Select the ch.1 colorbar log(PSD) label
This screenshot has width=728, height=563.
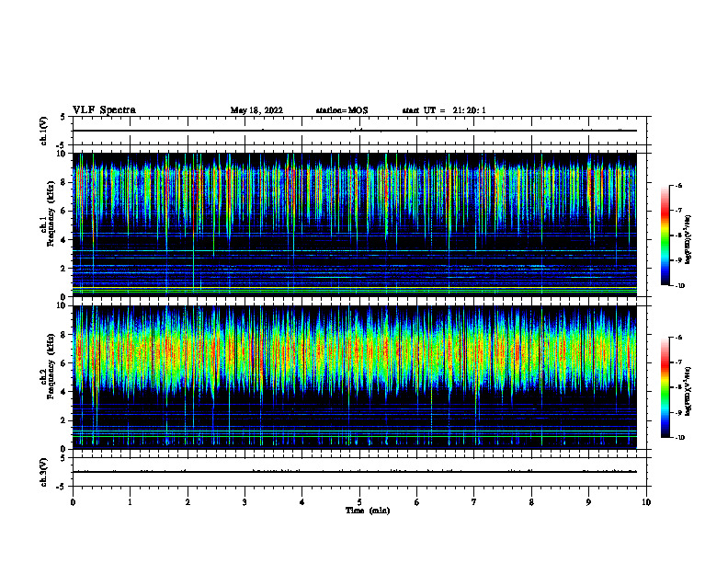(x=688, y=240)
